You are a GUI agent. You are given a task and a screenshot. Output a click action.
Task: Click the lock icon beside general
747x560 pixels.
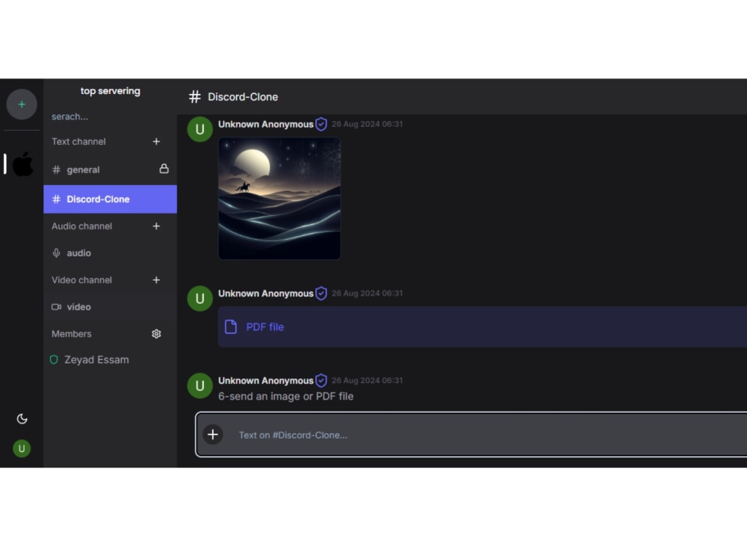pyautogui.click(x=164, y=169)
